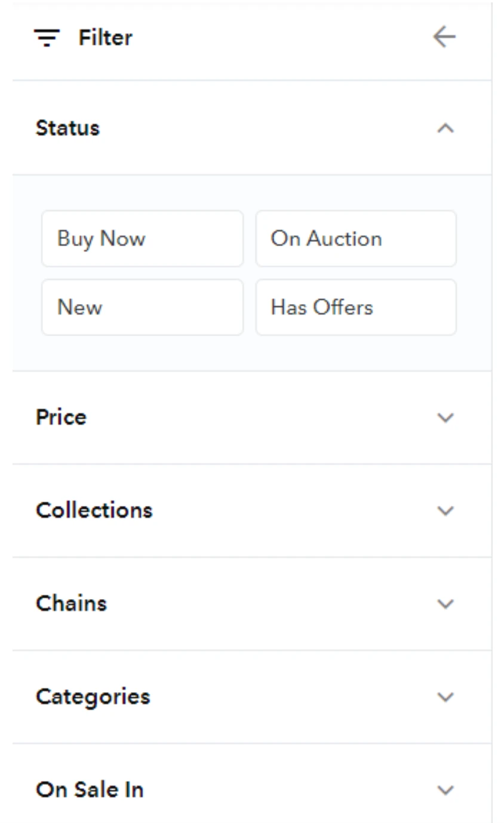Click the sidebar's right edge divider line
Image resolution: width=504 pixels, height=823 pixels.
tap(492, 411)
